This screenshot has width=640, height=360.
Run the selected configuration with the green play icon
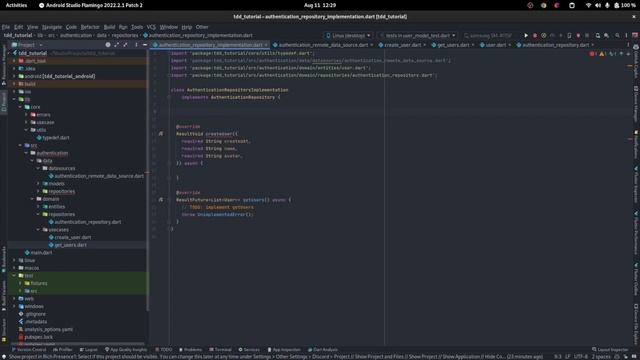pyautogui.click(x=526, y=36)
